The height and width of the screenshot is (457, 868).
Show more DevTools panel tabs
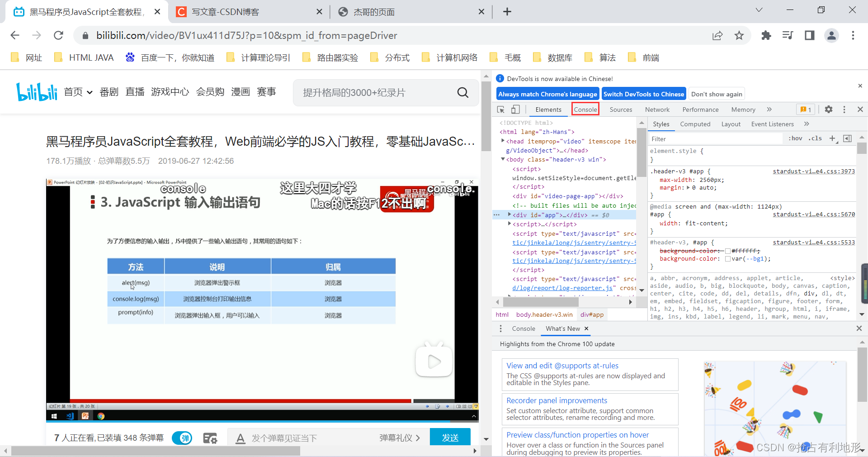click(x=769, y=109)
